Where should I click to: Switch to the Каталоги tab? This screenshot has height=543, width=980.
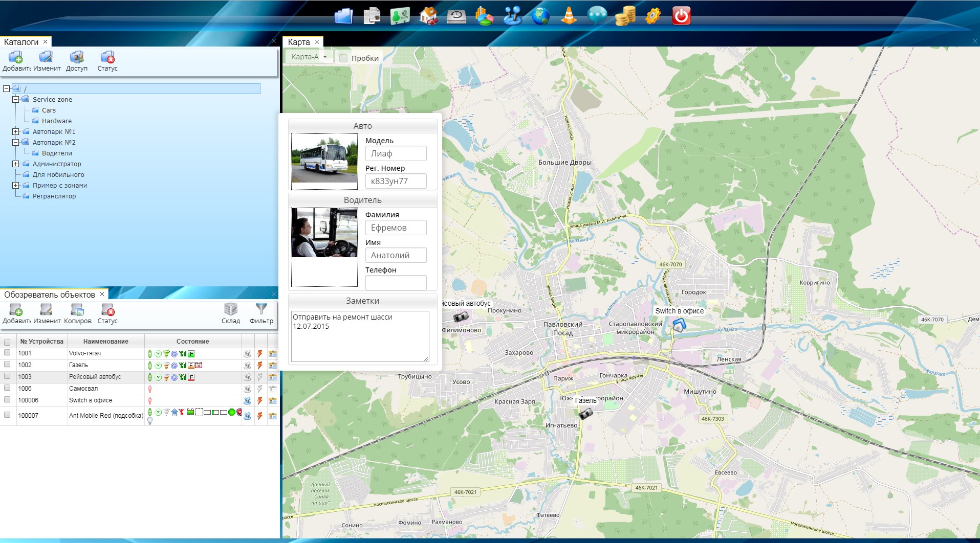pos(21,42)
